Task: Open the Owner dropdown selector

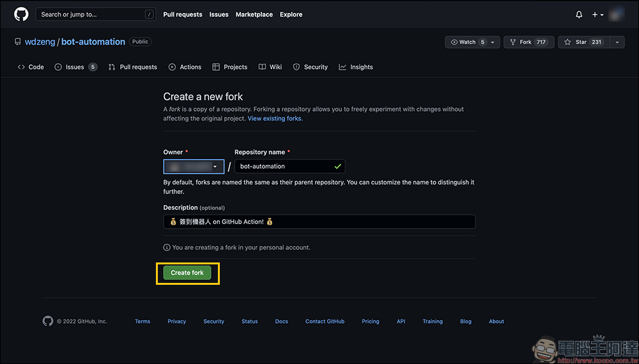Action: coord(194,167)
